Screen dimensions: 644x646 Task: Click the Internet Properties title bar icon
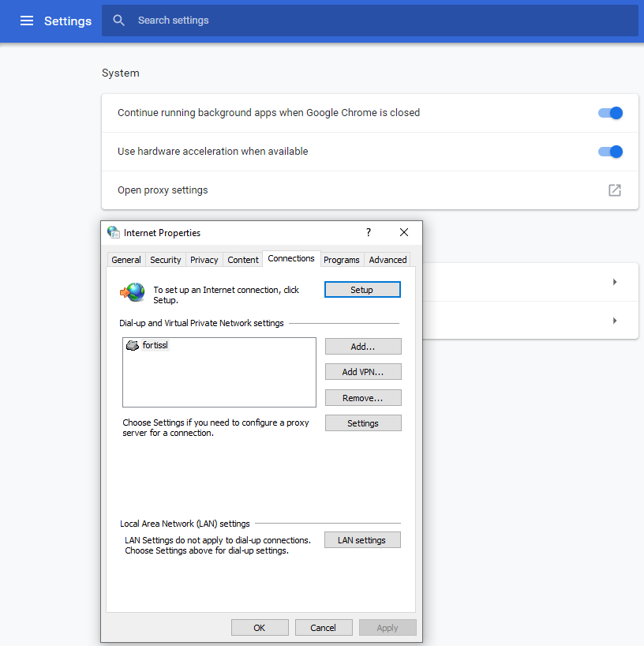113,232
